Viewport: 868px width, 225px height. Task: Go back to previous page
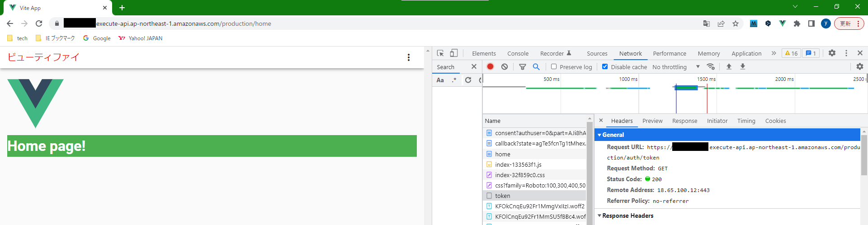click(x=10, y=23)
